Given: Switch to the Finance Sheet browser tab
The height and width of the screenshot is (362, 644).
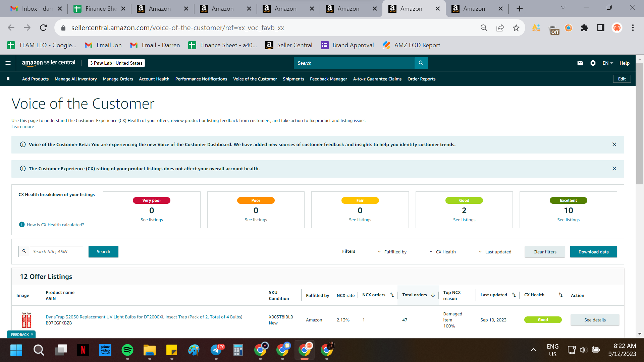Looking at the screenshot, I should [x=99, y=9].
